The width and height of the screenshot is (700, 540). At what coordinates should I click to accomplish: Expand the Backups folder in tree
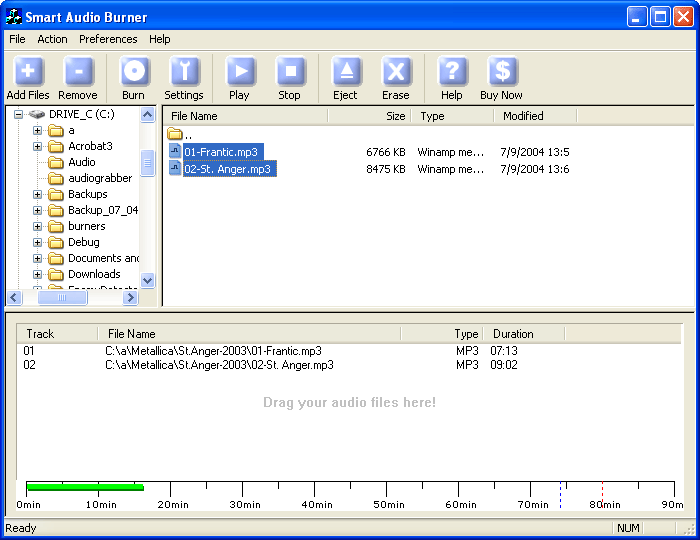38,194
